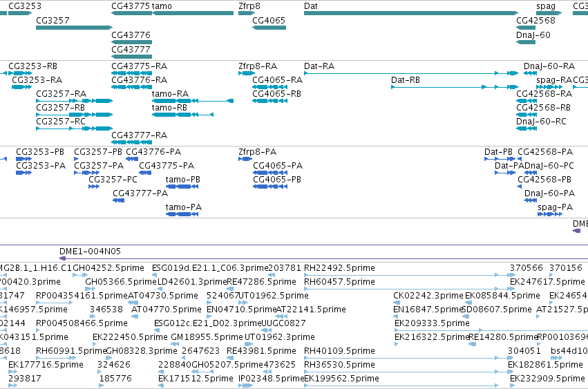Click transcript tamo-RB
This screenshot has width=588, height=389.
pos(169,108)
